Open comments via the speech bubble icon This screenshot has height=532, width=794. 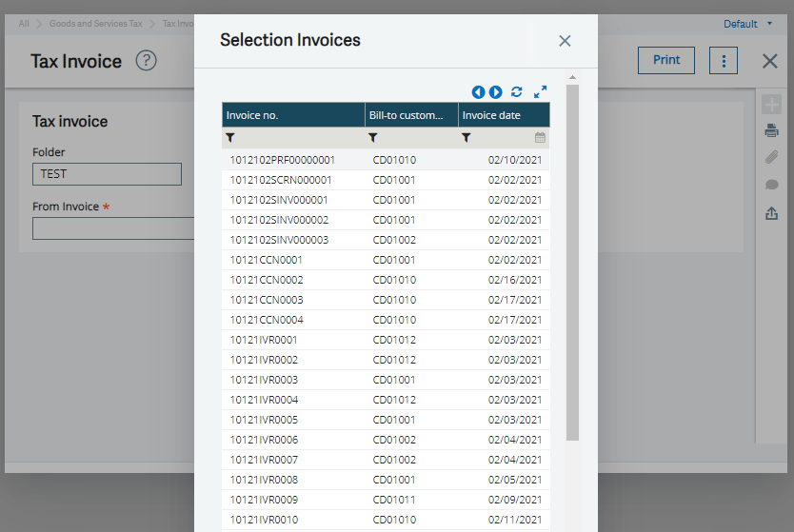tap(771, 185)
